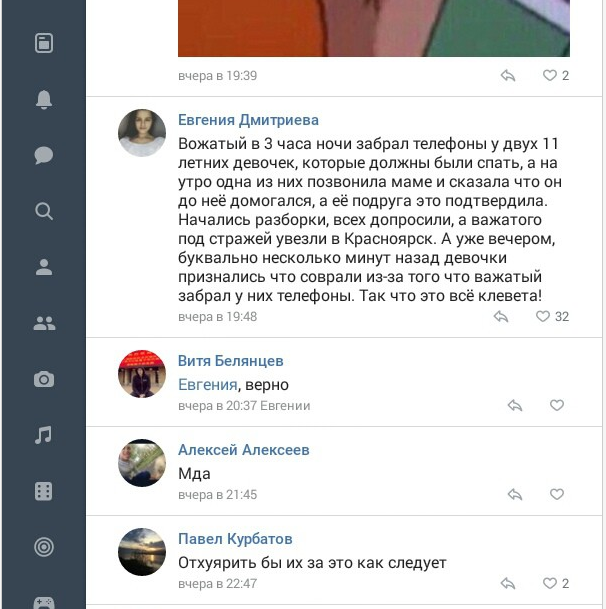606x609 pixels.
Task: Open search magnifier in sidebar
Action: 44,211
